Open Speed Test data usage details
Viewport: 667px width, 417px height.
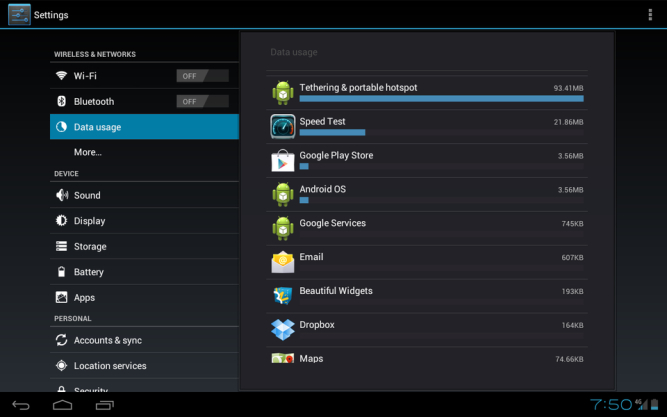[427, 127]
